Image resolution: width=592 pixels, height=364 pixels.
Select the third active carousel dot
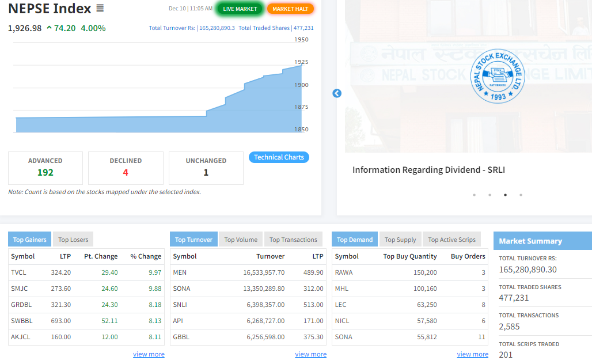pyautogui.click(x=505, y=195)
